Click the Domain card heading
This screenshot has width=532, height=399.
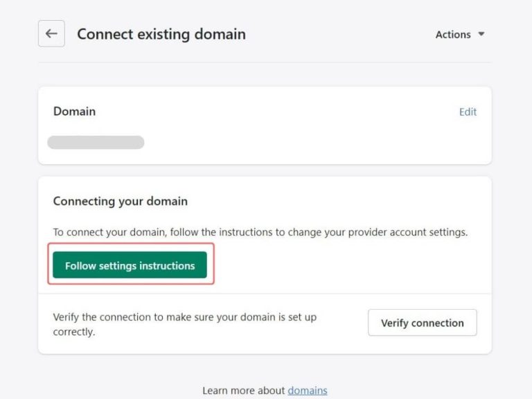(x=74, y=112)
